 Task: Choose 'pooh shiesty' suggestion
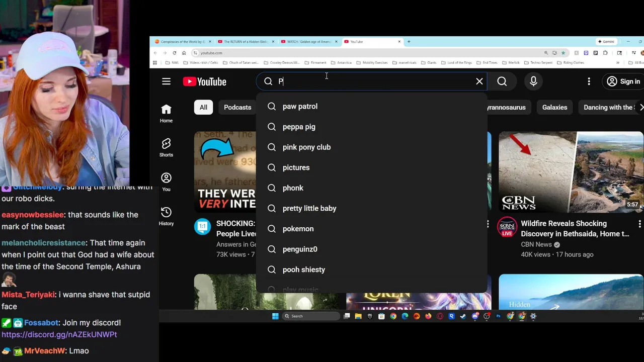tap(371, 269)
